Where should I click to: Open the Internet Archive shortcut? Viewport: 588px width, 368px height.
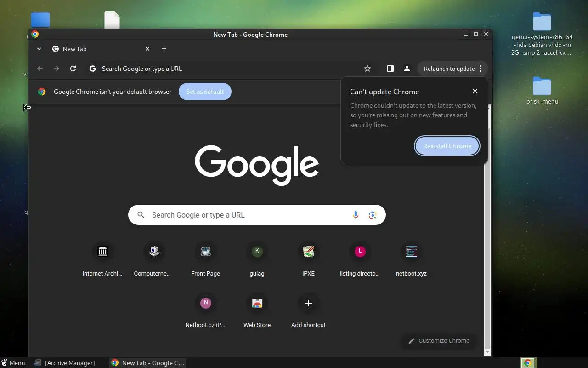tap(102, 260)
